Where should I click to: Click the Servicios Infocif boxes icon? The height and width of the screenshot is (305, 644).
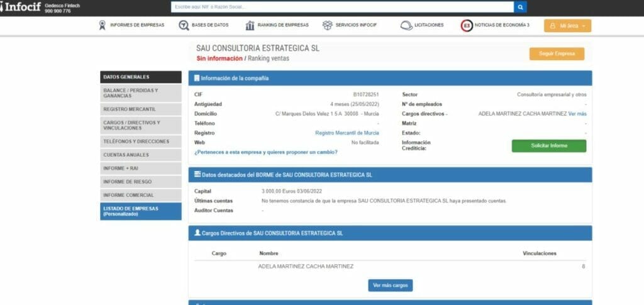click(x=327, y=25)
